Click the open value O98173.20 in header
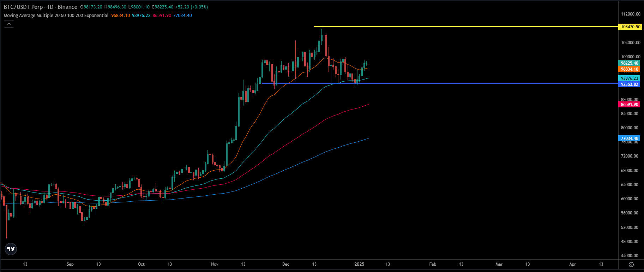644x272 pixels. (91, 7)
